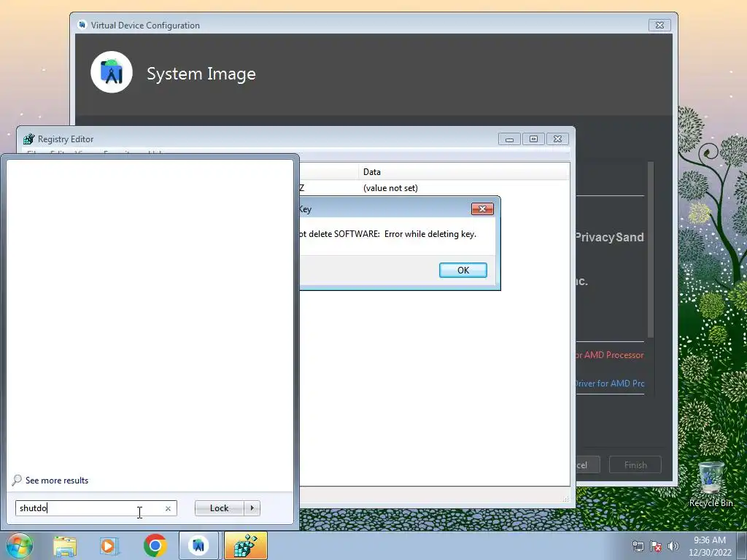Click the red AMD Processor warning text
747x560 pixels.
pyautogui.click(x=610, y=355)
